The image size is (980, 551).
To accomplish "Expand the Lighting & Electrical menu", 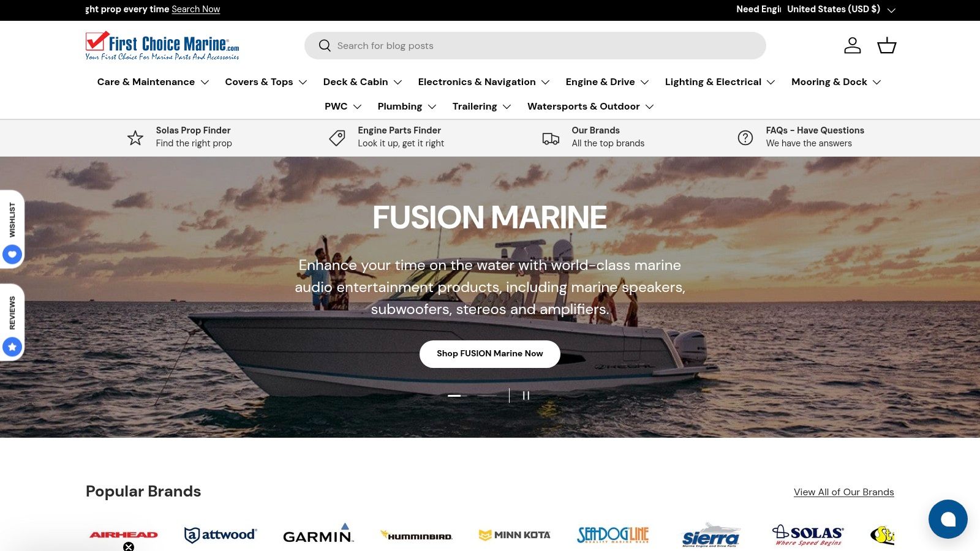I will click(720, 82).
